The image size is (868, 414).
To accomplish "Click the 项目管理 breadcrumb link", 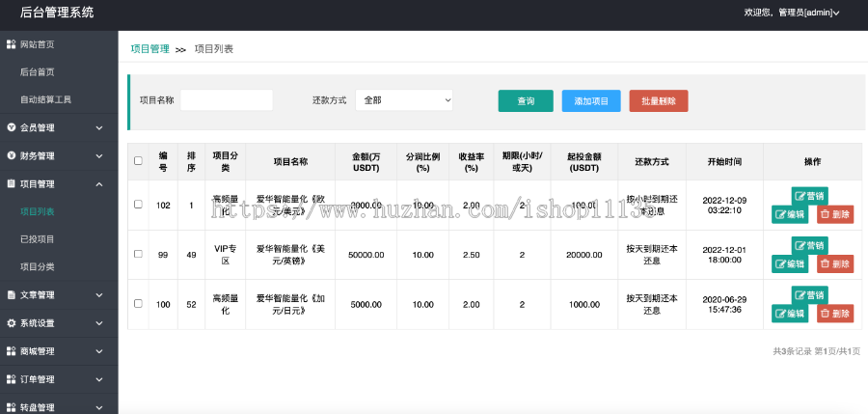I will 150,49.
